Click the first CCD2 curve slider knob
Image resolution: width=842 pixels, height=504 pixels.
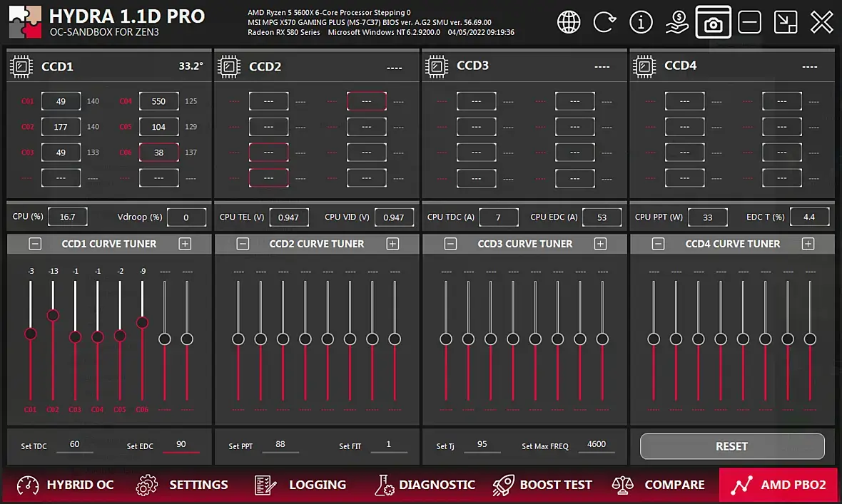[x=238, y=339]
